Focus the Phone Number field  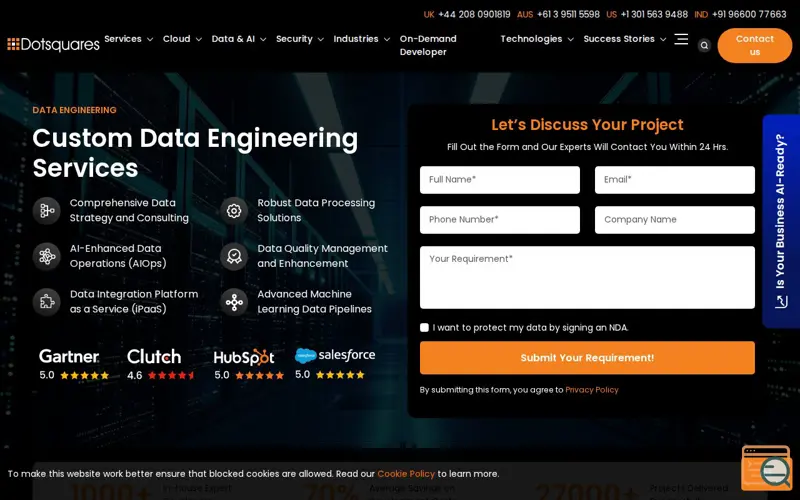pyautogui.click(x=499, y=220)
